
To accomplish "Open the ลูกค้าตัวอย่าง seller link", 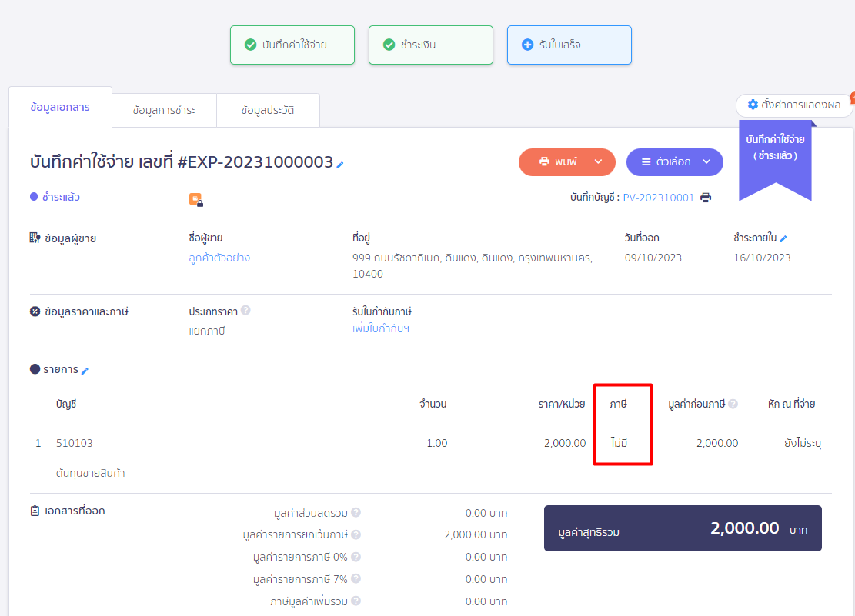I will click(219, 258).
